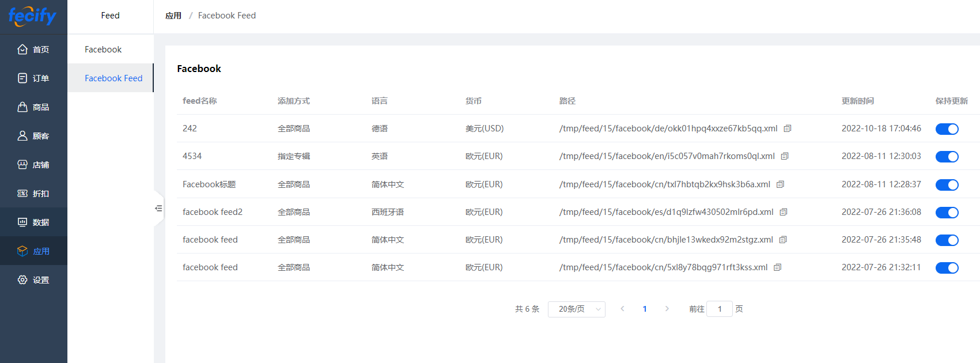Open 订单 in the sidebar
This screenshot has height=363, width=980.
coord(33,78)
